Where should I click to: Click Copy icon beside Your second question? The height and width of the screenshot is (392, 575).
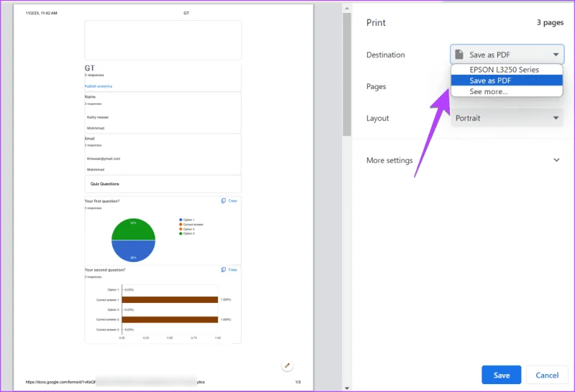coord(224,270)
